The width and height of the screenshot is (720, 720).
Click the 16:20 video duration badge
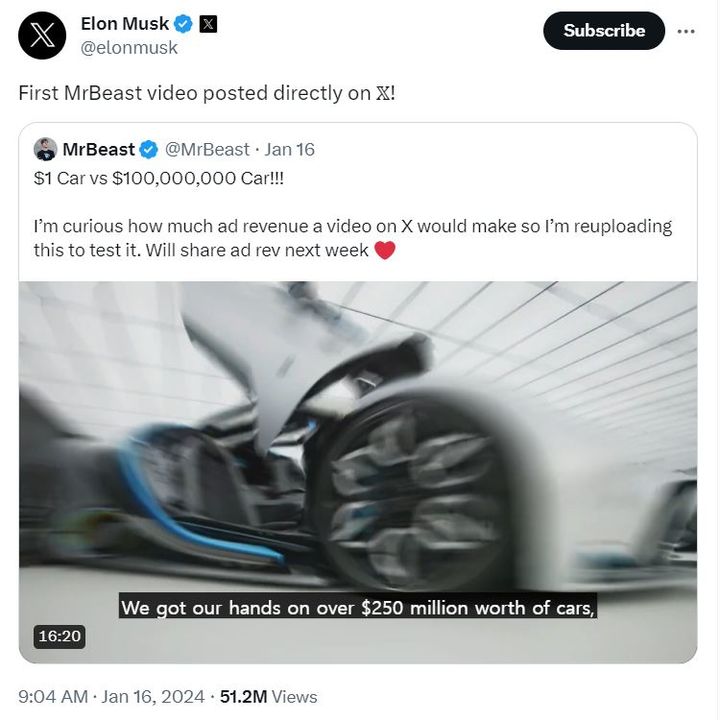59,636
